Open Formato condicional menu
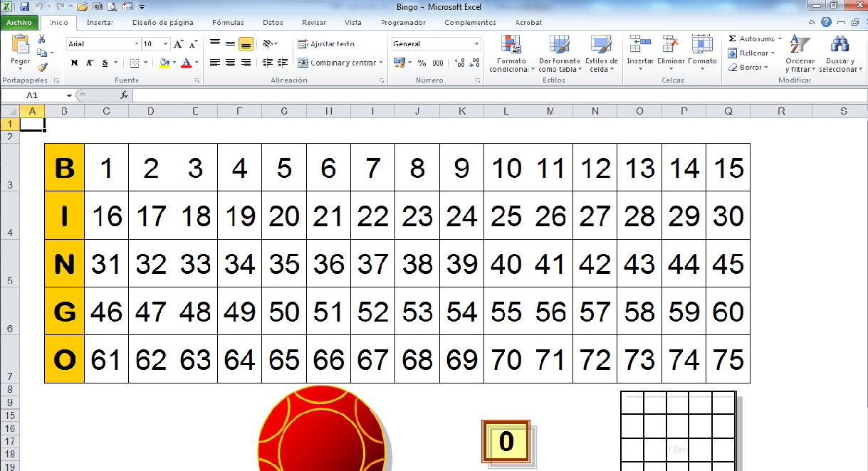The width and height of the screenshot is (868, 471). tap(512, 53)
